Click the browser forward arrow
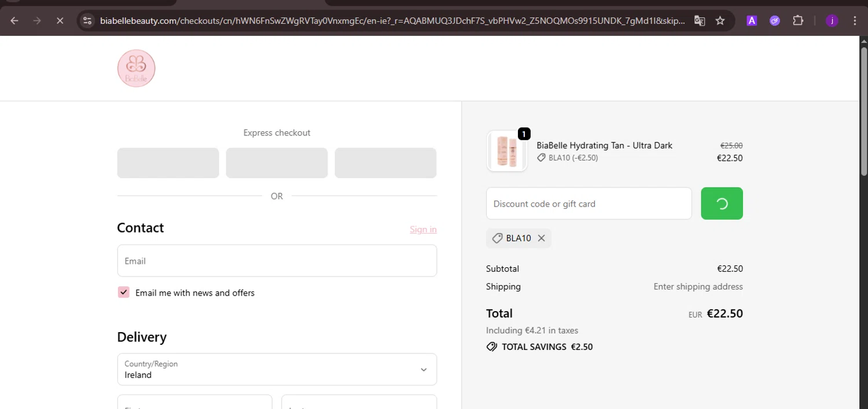 coord(37,21)
